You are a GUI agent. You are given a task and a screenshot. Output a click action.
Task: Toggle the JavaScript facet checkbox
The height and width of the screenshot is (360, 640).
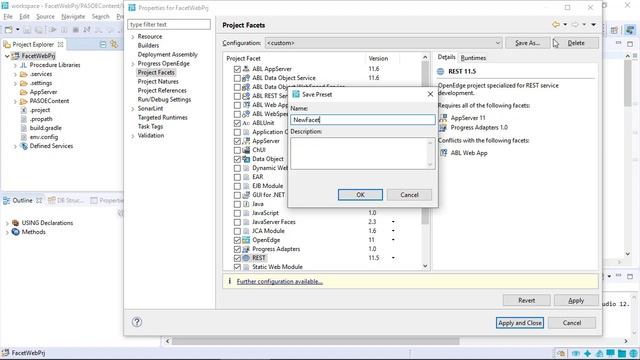237,213
